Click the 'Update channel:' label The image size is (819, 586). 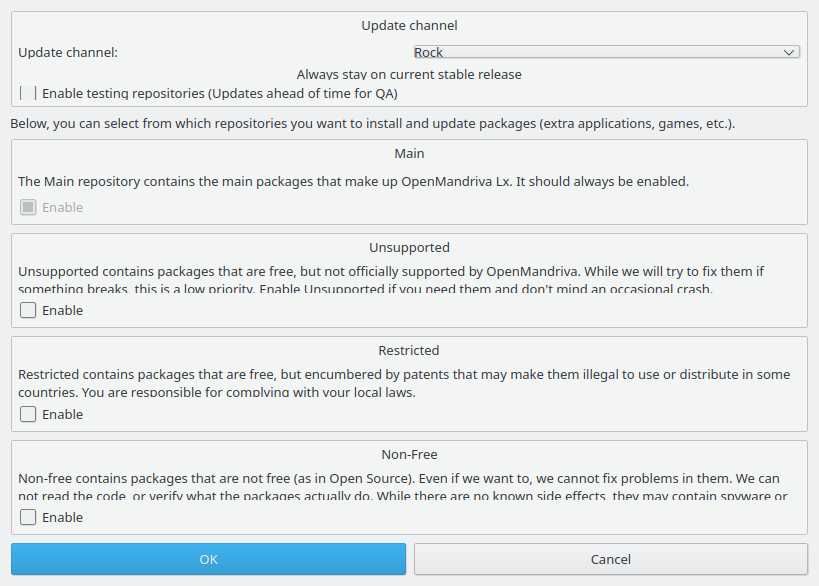click(68, 52)
